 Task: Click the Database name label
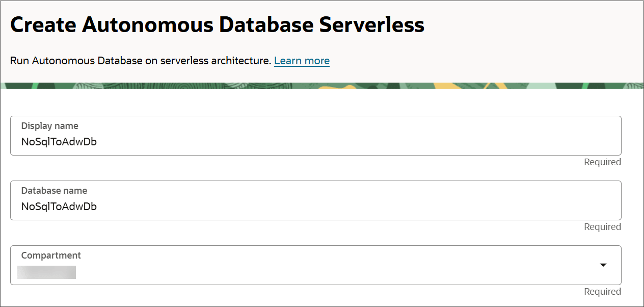tap(54, 191)
